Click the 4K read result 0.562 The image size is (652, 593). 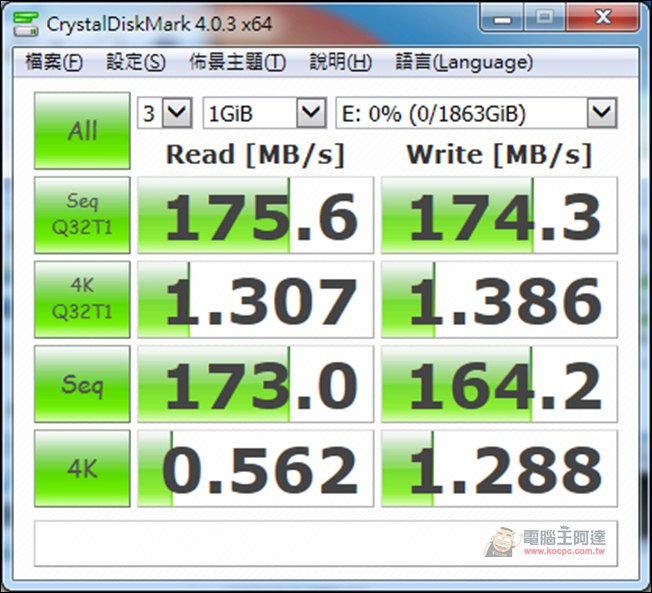click(255, 468)
